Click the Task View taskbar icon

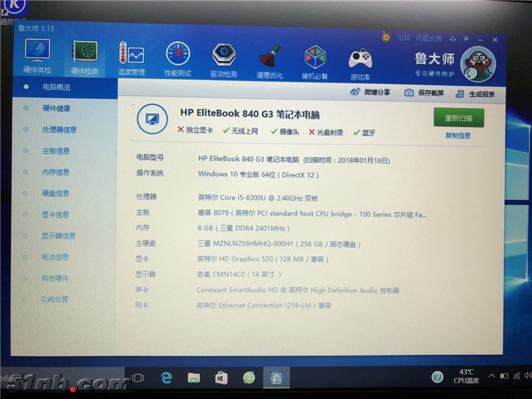[138, 378]
